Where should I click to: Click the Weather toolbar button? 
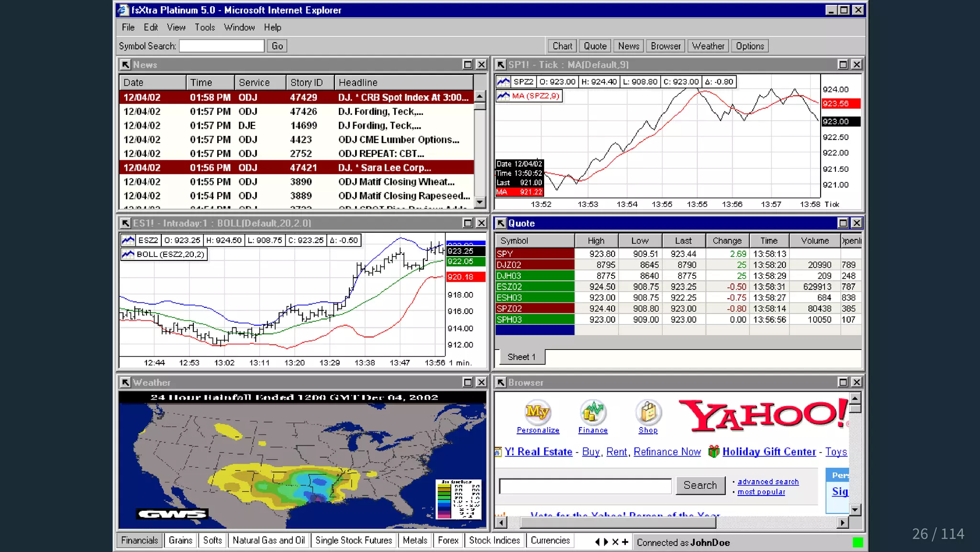tap(708, 46)
